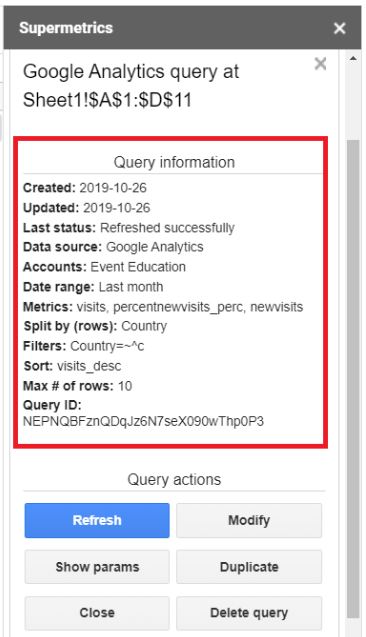Click the Sort visits_desc line
Image resolution: width=366 pixels, height=637 pixels.
[72, 366]
